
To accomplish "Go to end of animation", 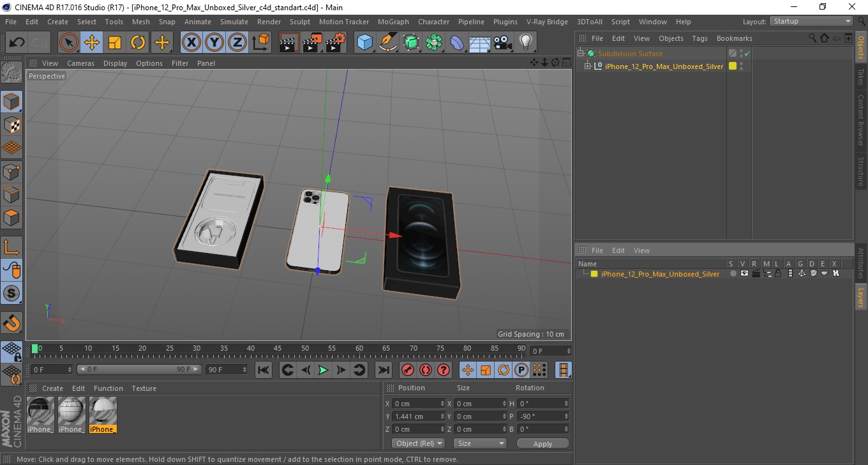I will (x=383, y=370).
